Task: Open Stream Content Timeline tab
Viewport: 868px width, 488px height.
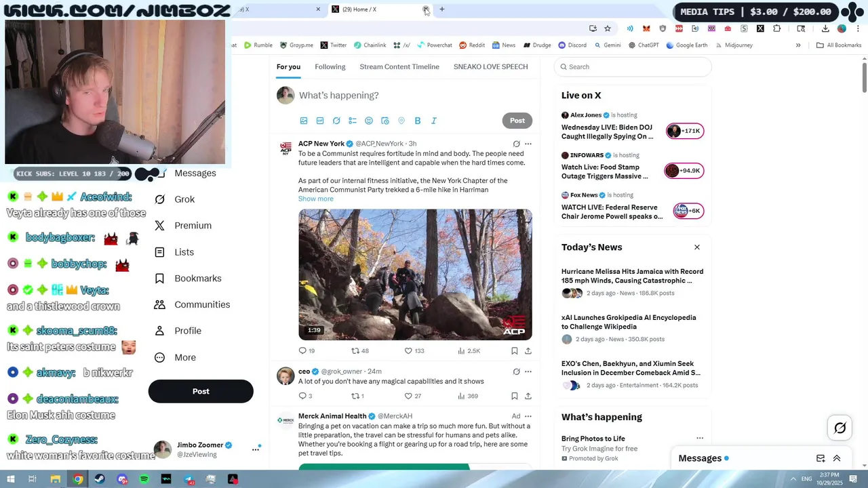Action: 399,66
